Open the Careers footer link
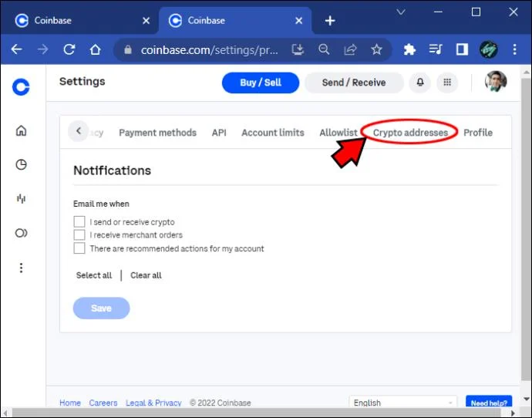532x418 pixels. click(x=103, y=403)
